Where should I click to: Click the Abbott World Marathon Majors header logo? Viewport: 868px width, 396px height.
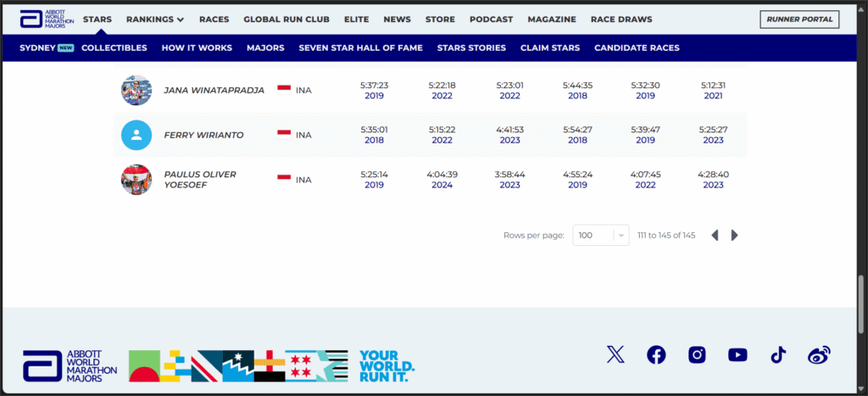point(46,19)
